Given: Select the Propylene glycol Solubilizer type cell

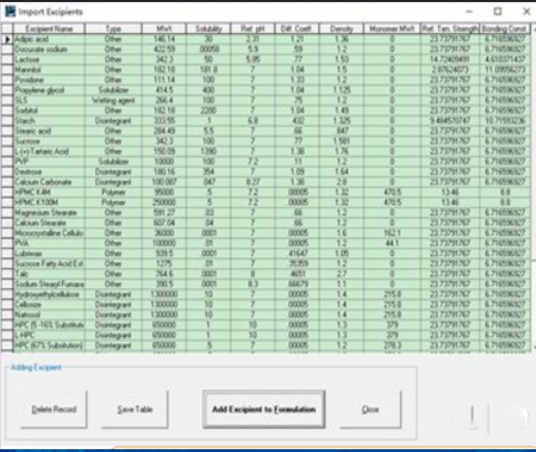Looking at the screenshot, I should pos(113,90).
